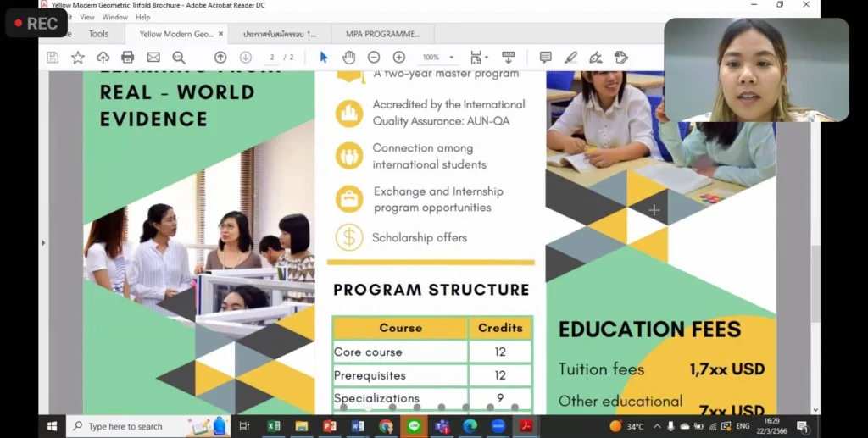Image resolution: width=868 pixels, height=438 pixels.
Task: Close the Yellow Modern Geo... tab
Action: [x=220, y=34]
